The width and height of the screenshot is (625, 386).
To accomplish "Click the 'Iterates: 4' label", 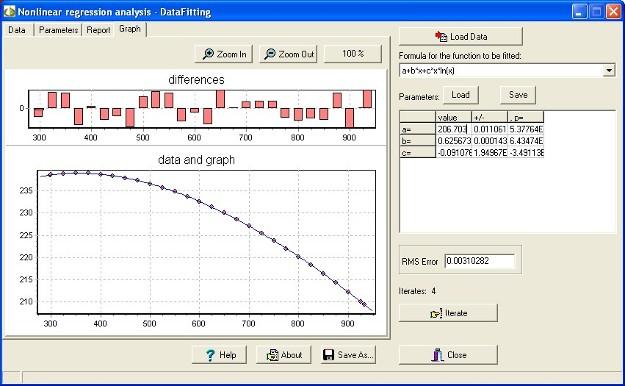I will coord(417,291).
